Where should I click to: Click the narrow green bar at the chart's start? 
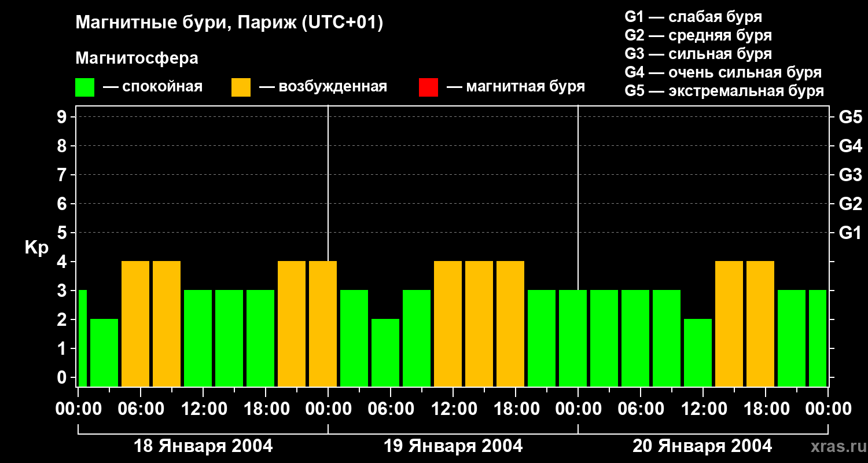(x=82, y=338)
